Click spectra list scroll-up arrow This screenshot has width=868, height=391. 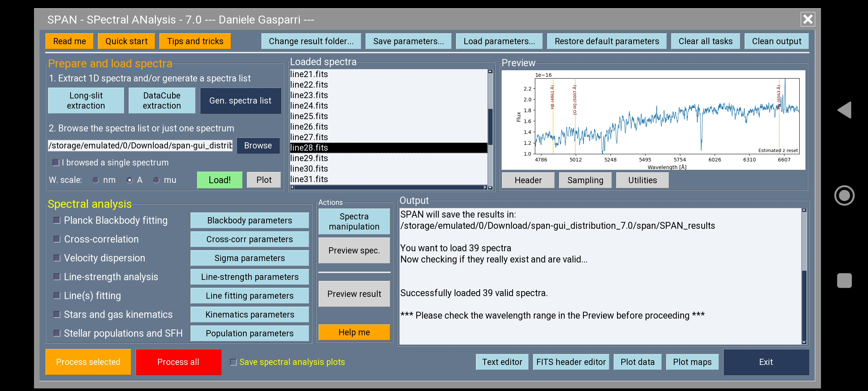490,72
